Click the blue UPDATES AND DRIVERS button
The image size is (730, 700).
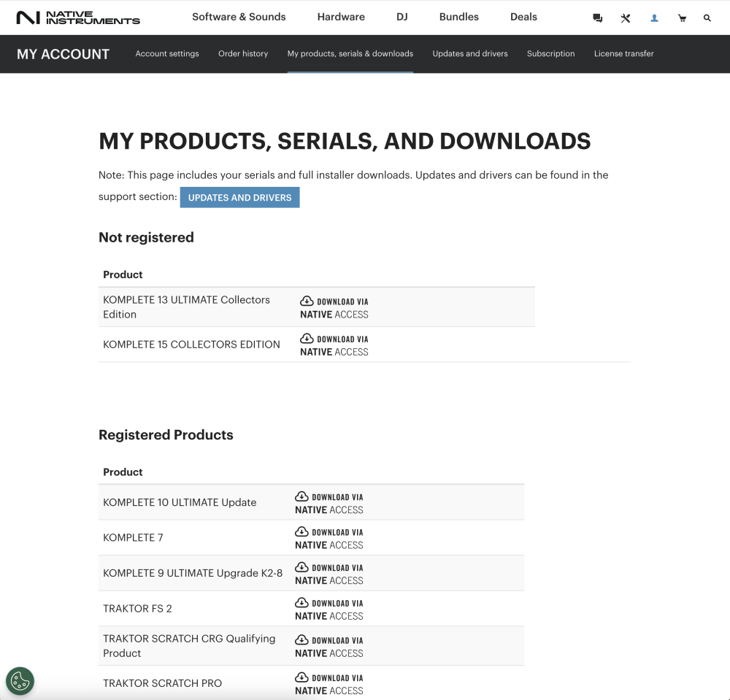coord(239,197)
